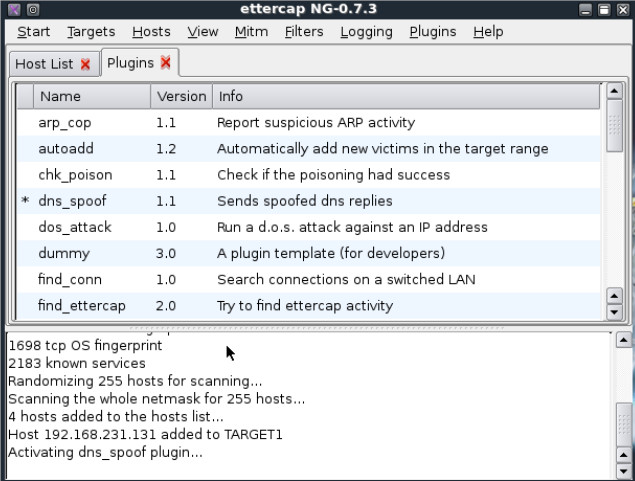Screen dimensions: 635x481
Task: Click '4 hosts added to the hosts list...' line
Action: pyautogui.click(x=116, y=417)
